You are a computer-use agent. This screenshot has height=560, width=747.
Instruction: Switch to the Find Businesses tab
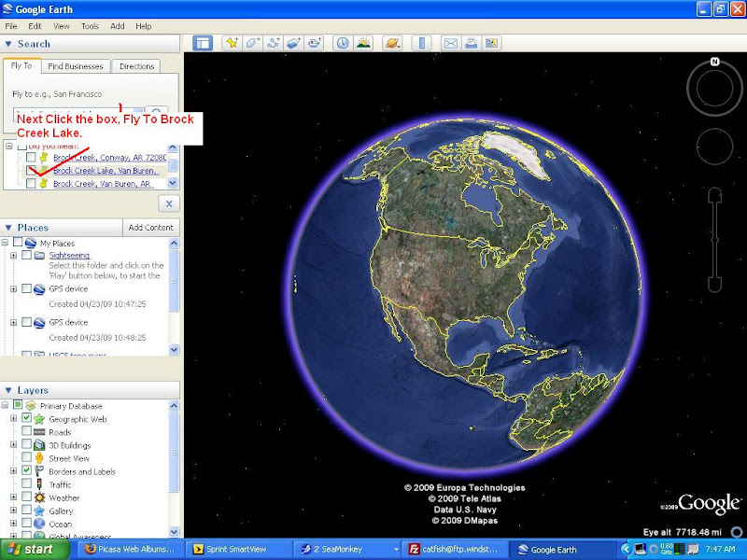(77, 66)
